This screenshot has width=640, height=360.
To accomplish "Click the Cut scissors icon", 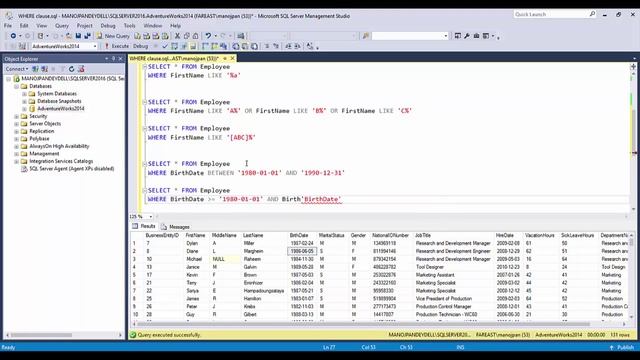I will pyautogui.click(x=177, y=36).
